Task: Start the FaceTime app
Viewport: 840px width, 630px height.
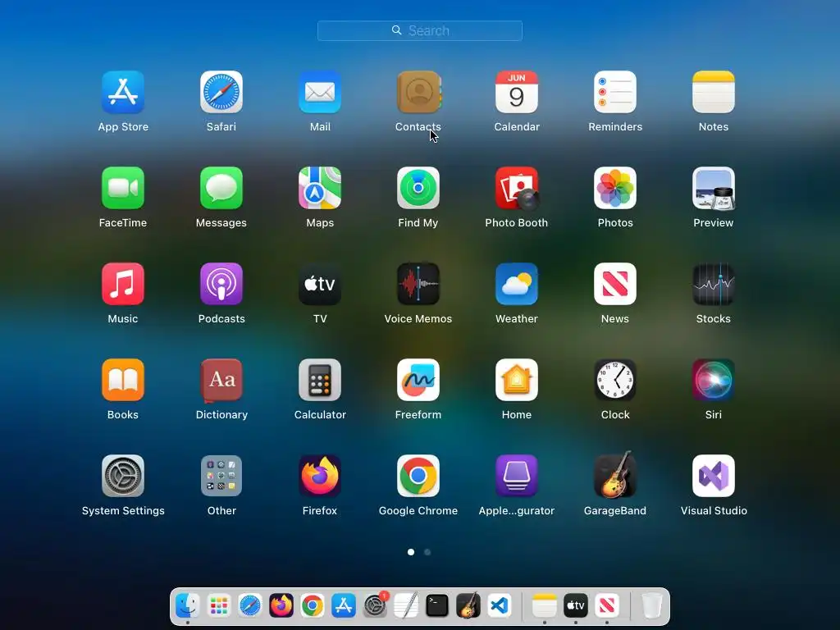Action: point(123,188)
